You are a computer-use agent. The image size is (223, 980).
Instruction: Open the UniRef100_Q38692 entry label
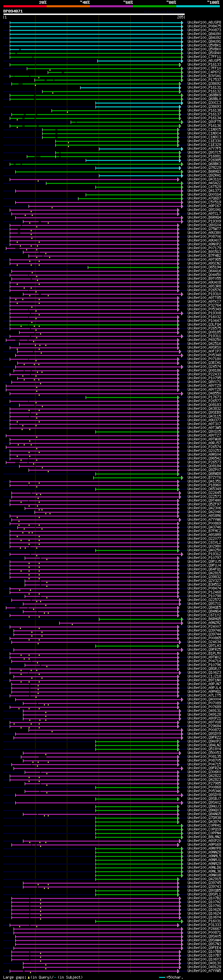click(x=204, y=84)
